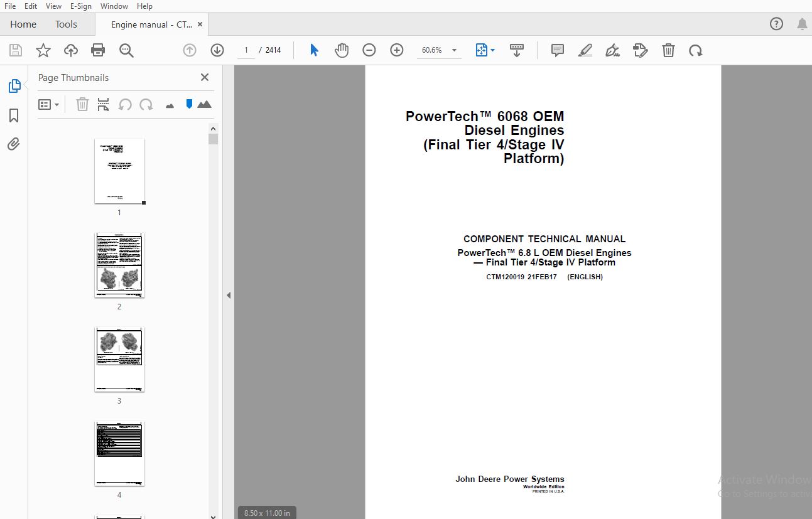812x519 pixels.
Task: Go to previous page arrow
Action: pos(190,50)
